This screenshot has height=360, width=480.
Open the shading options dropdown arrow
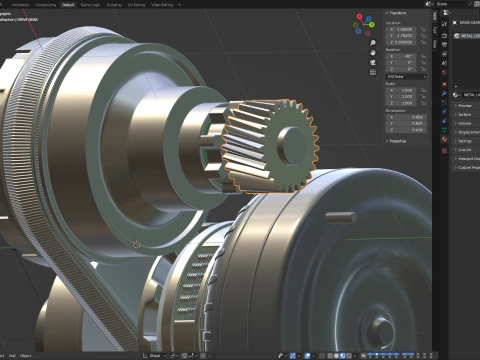tap(355, 356)
